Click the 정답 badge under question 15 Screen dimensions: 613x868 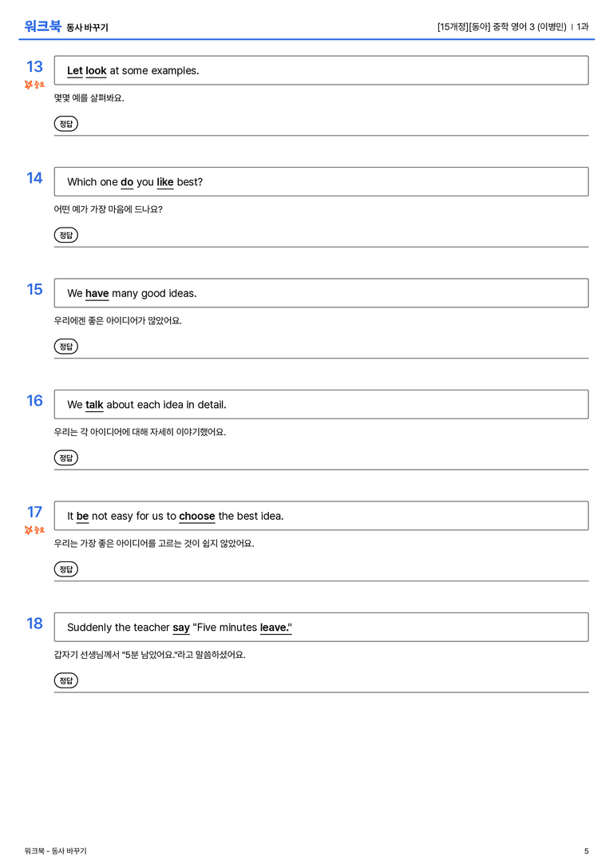(65, 346)
